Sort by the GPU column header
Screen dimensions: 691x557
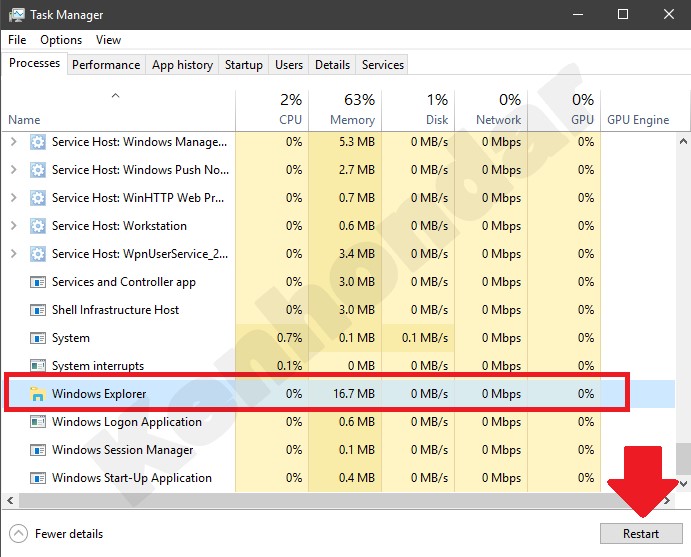[564, 111]
